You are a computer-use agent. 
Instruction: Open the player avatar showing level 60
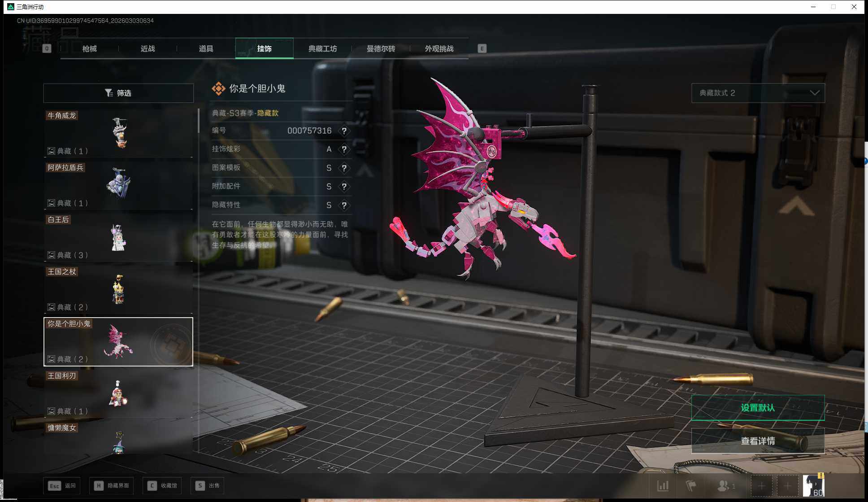[813, 486]
